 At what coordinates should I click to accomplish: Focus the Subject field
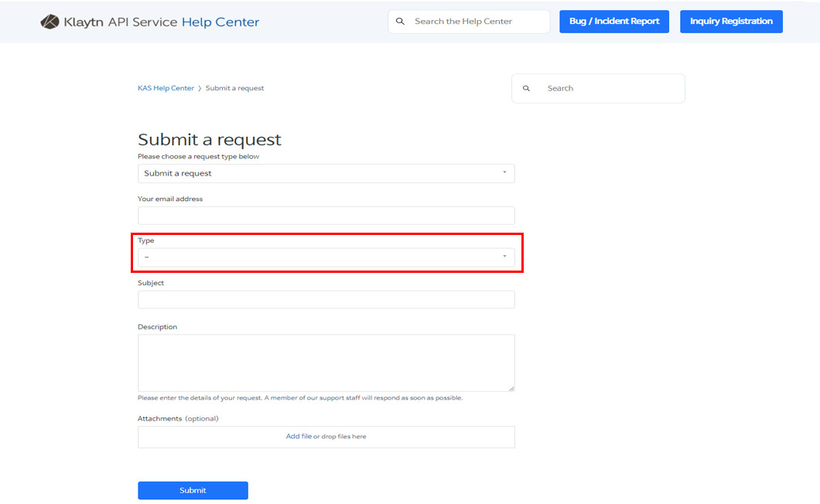[x=326, y=300]
